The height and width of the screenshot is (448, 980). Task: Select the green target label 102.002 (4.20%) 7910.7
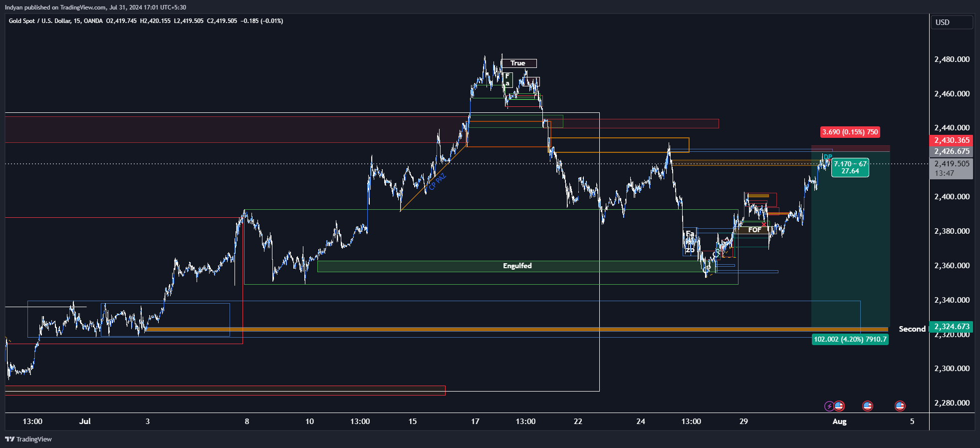[x=850, y=339]
